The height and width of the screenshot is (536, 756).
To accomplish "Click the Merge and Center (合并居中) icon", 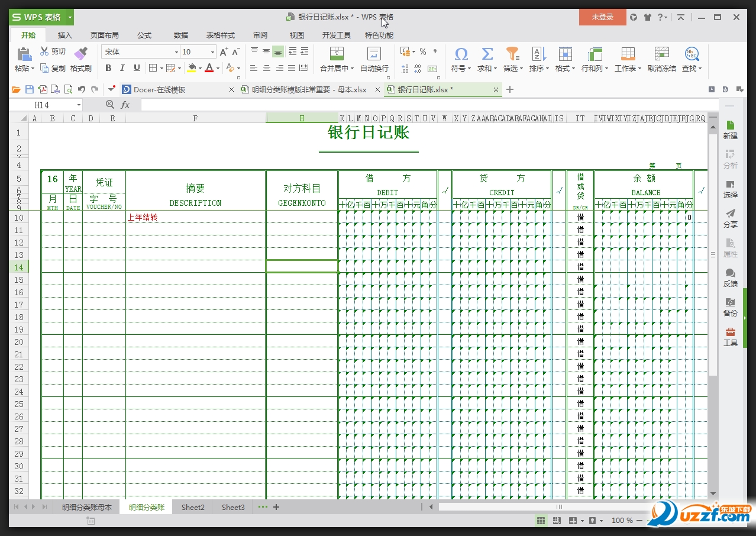I will tap(337, 54).
